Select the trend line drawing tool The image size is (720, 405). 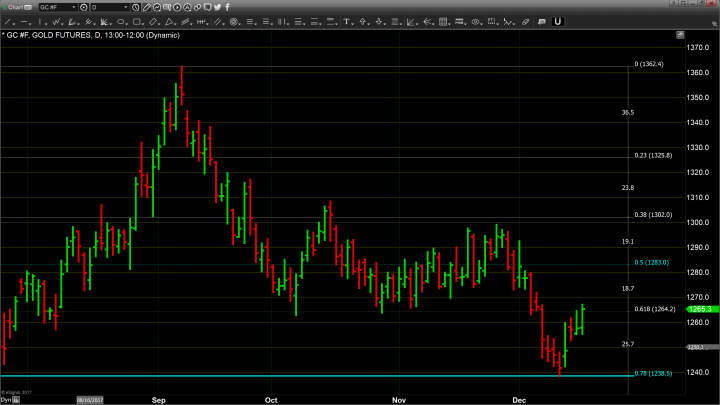point(8,22)
